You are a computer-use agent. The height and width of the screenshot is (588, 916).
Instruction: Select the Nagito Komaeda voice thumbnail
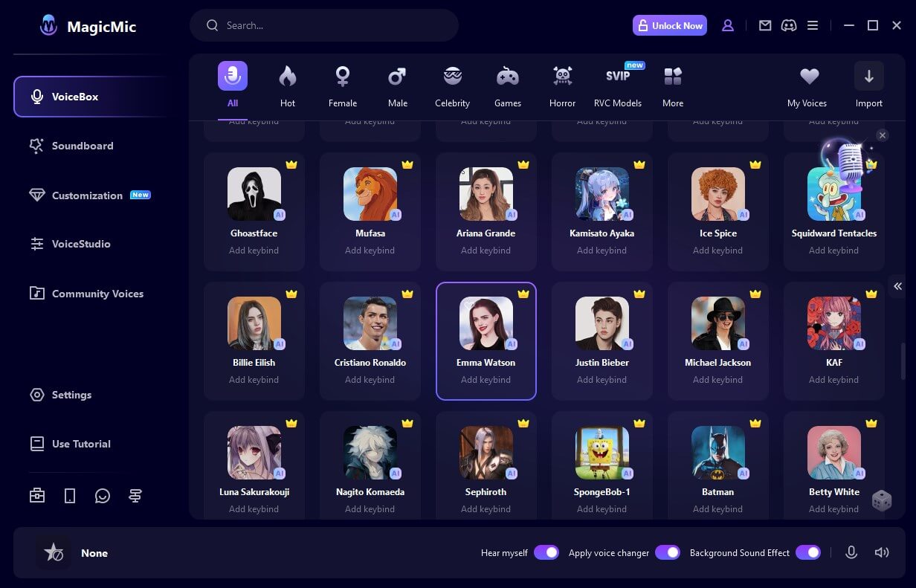coord(370,453)
